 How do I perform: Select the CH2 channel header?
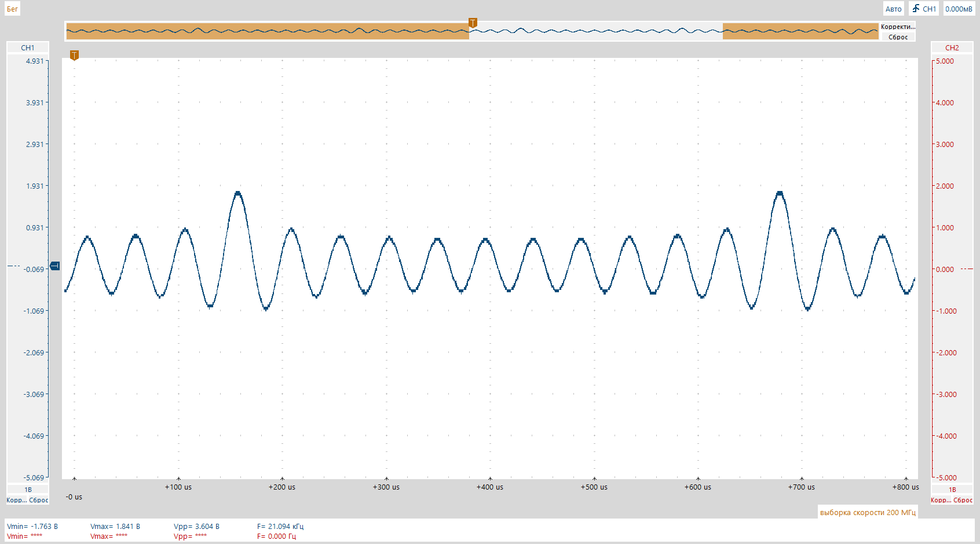(952, 47)
